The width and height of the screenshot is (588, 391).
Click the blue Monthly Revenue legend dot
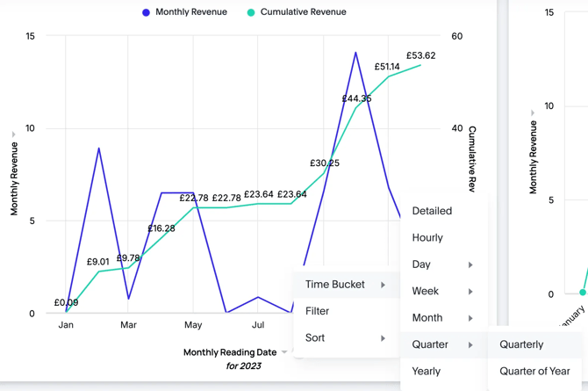[x=146, y=12]
